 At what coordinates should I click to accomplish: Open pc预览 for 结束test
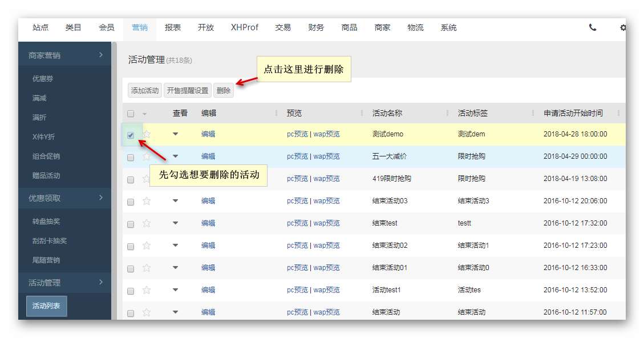coord(297,223)
